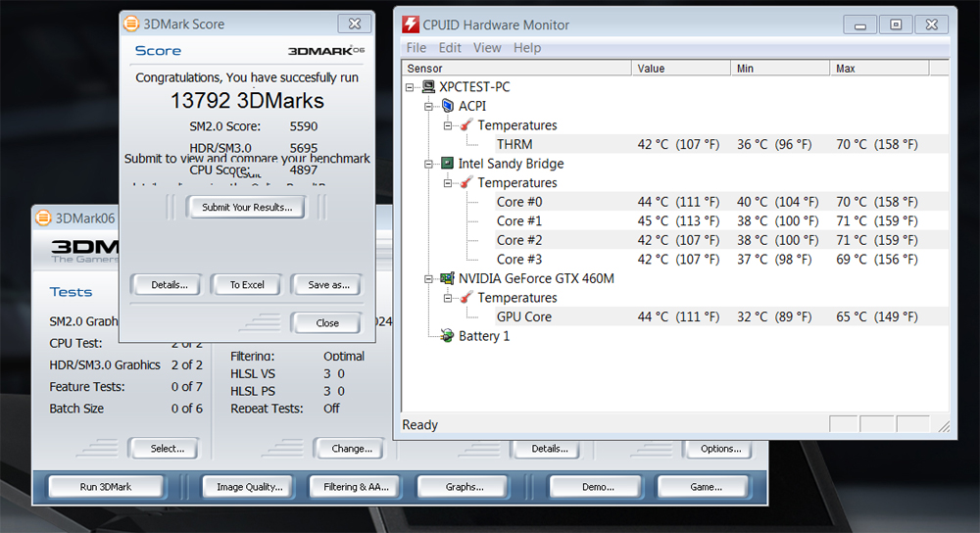Click the 3DMark06 window title icon
The image size is (980, 533).
[x=43, y=218]
